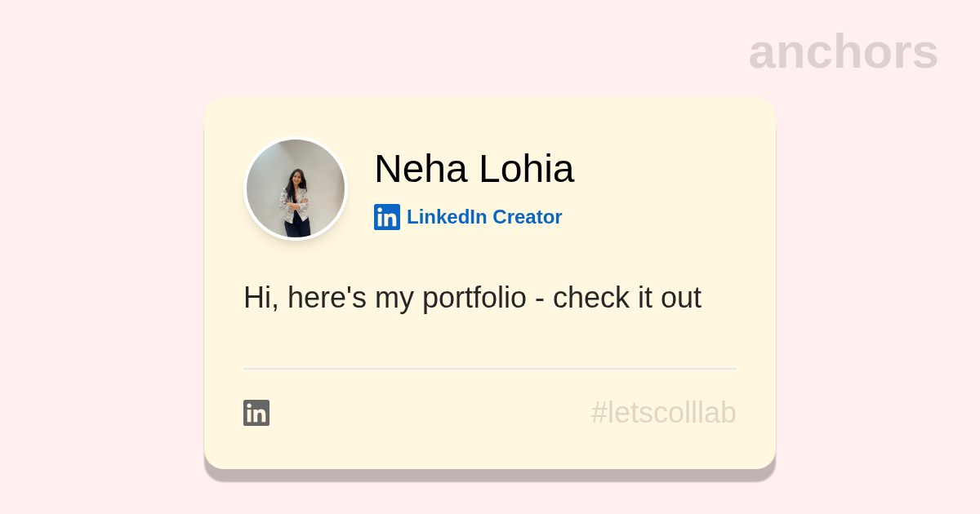Click the gray shadow under the card
The image size is (980, 514).
(x=490, y=476)
